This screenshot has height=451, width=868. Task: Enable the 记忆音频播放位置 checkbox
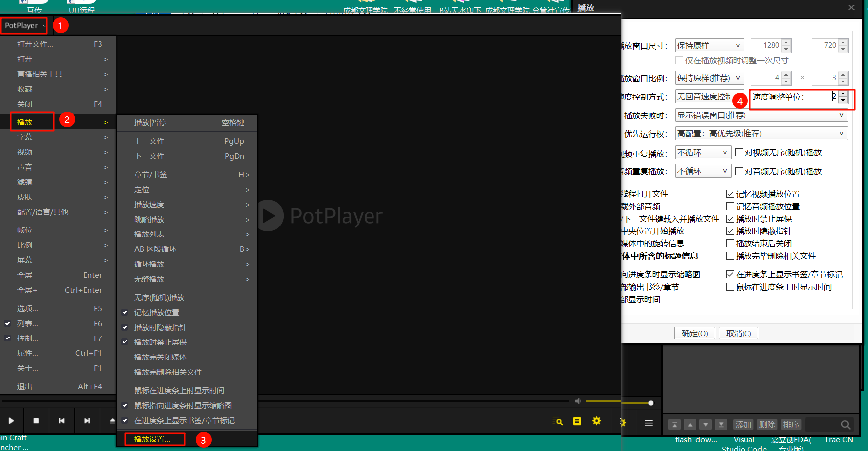[x=731, y=206]
